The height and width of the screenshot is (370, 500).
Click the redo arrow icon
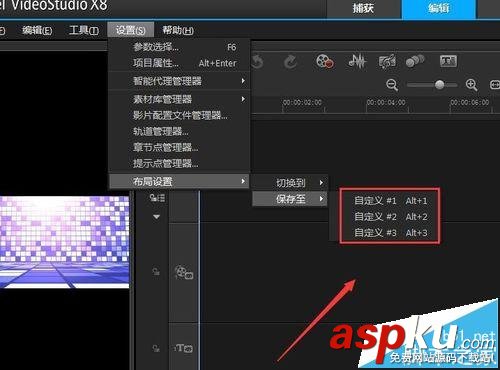[291, 62]
